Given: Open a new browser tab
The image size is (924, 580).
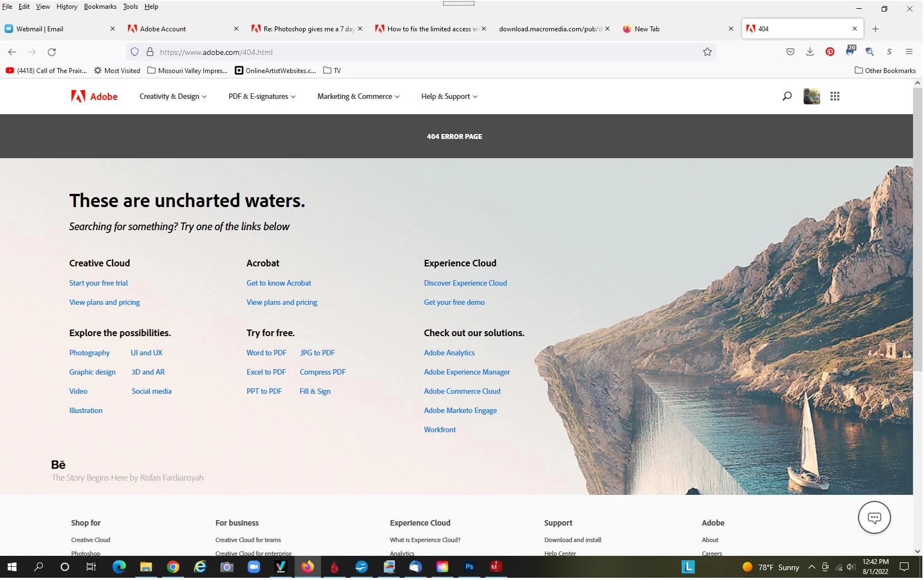Looking at the screenshot, I should coord(876,29).
